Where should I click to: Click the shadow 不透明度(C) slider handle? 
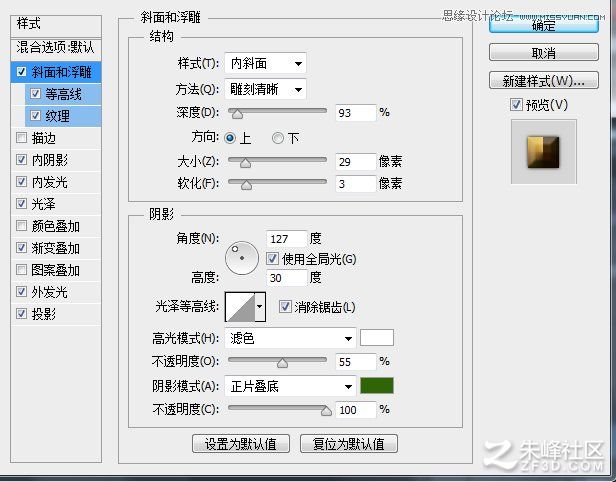[x=326, y=411]
